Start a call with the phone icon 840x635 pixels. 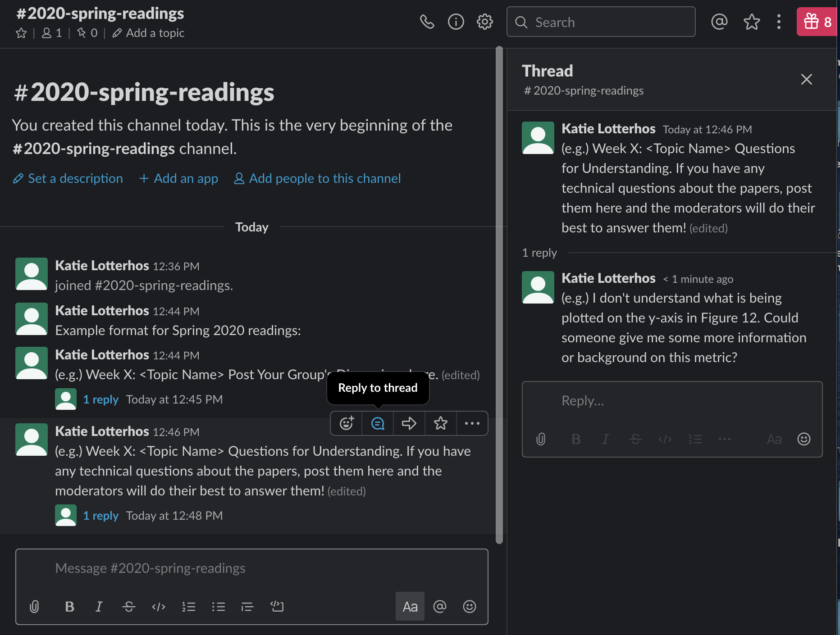click(427, 22)
